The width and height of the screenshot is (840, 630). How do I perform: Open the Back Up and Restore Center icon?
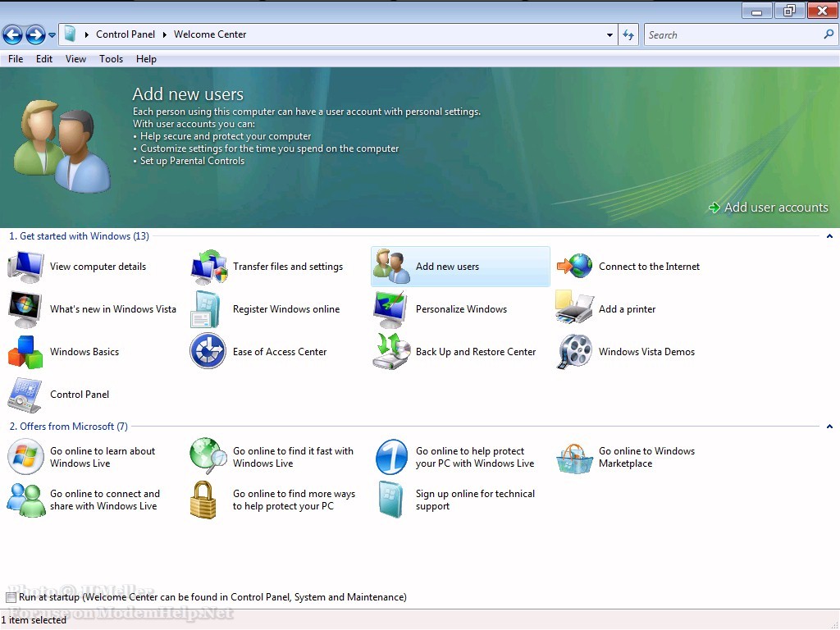391,351
